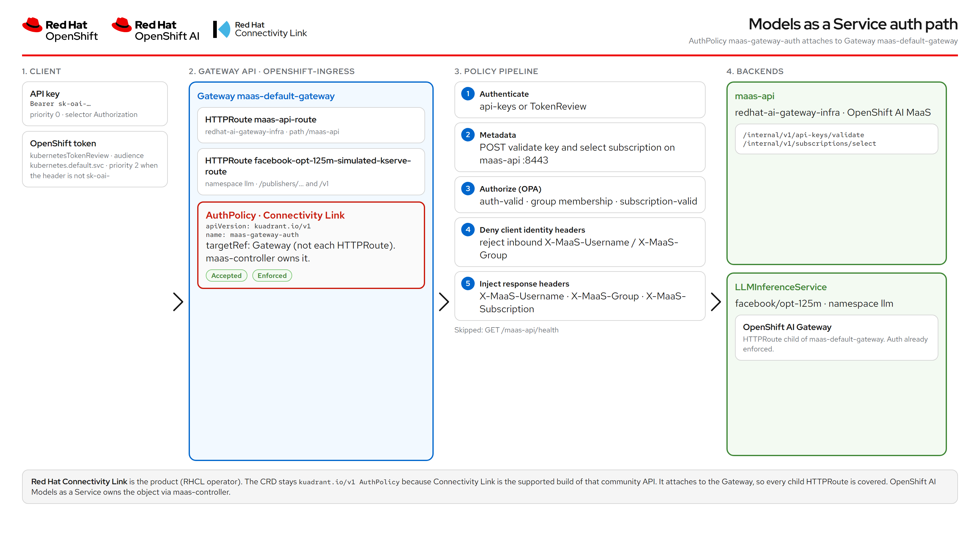
Task: Click the facebook/opt-125m · namespace llm text
Action: point(814,303)
